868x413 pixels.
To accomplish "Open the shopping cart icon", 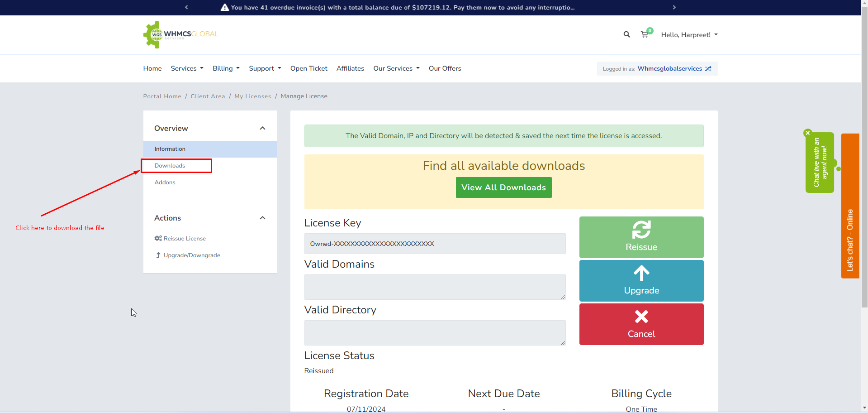I will [x=645, y=34].
